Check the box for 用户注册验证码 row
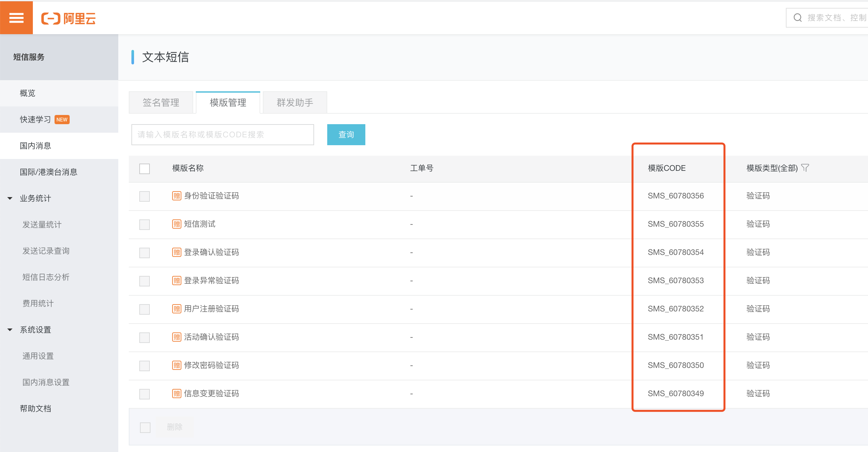 coord(145,309)
